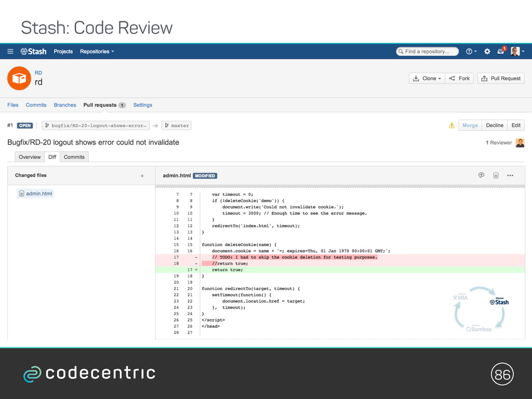This screenshot has width=532, height=399.
Task: Open the Clone dropdown button
Action: [x=427, y=78]
